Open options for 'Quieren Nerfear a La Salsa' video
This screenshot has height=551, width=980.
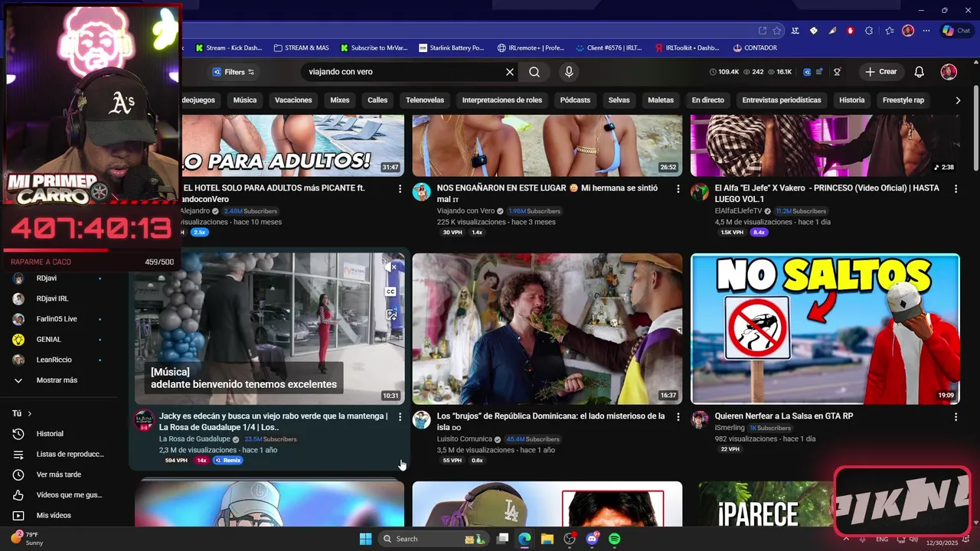click(955, 417)
